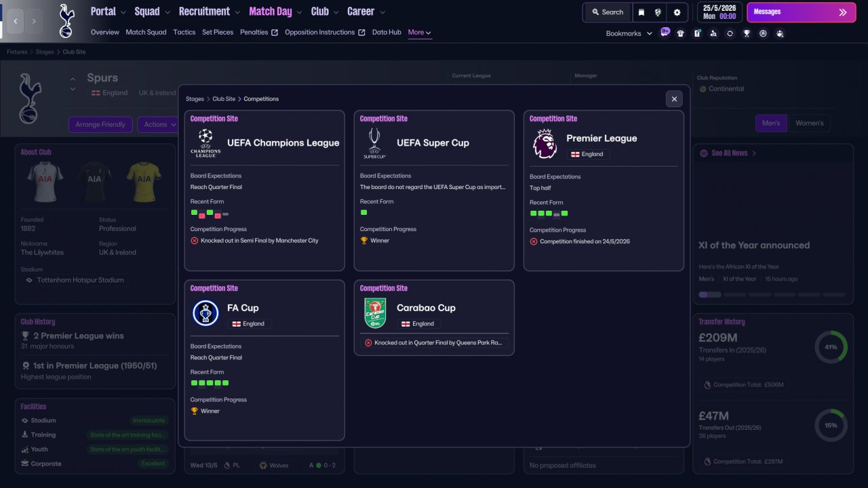Click the globe icon beside See All News
The height and width of the screenshot is (488, 868).
pos(703,153)
